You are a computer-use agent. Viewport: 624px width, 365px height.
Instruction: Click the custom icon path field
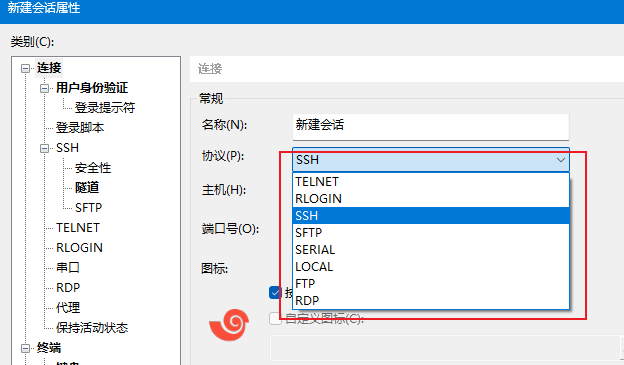[446, 348]
